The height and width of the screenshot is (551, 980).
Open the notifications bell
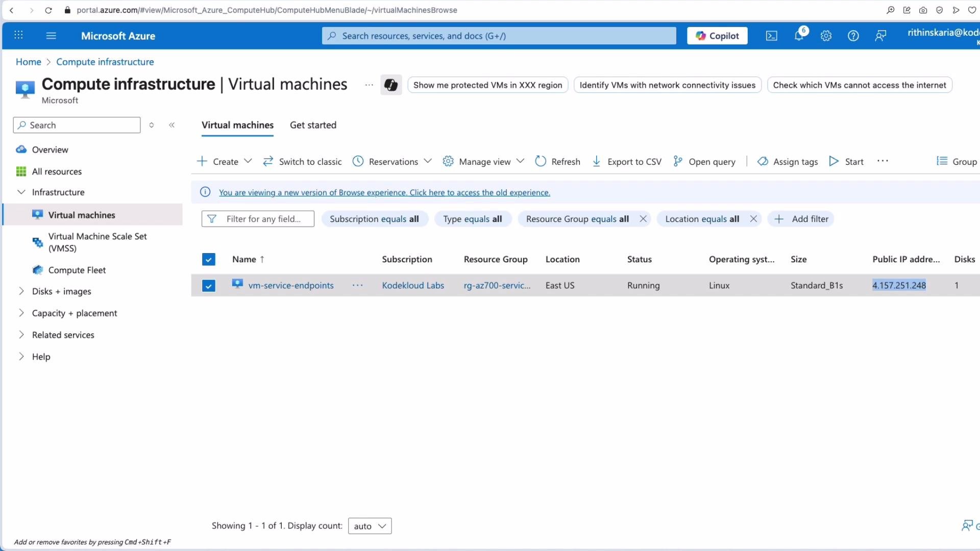[799, 35]
